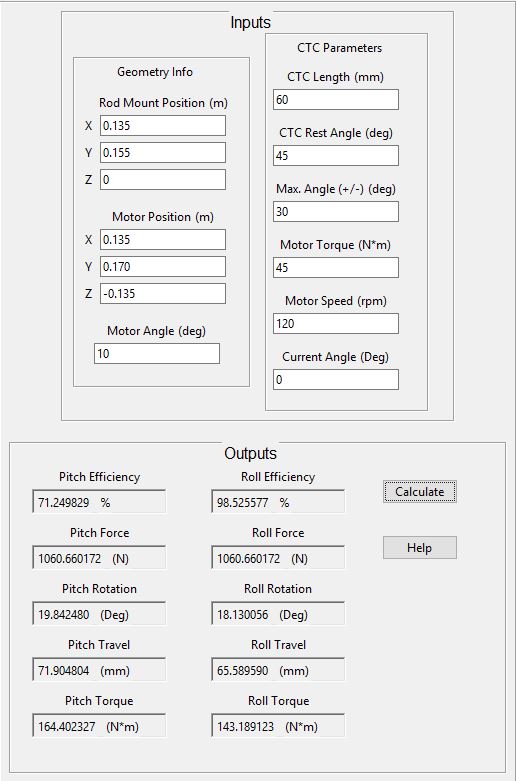
Task: Click the Pitch Rotation output box
Action: [99, 614]
